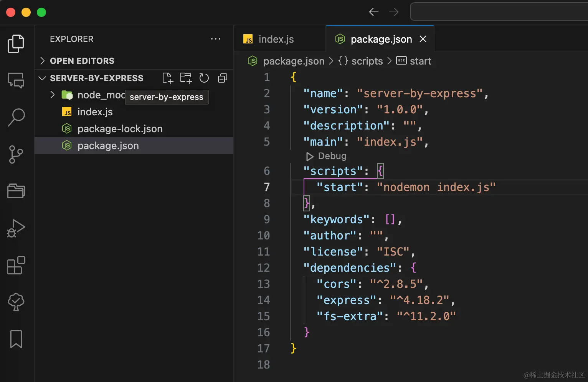This screenshot has width=588, height=382.
Task: Open the Explorer more actions ellipsis
Action: [x=216, y=39]
